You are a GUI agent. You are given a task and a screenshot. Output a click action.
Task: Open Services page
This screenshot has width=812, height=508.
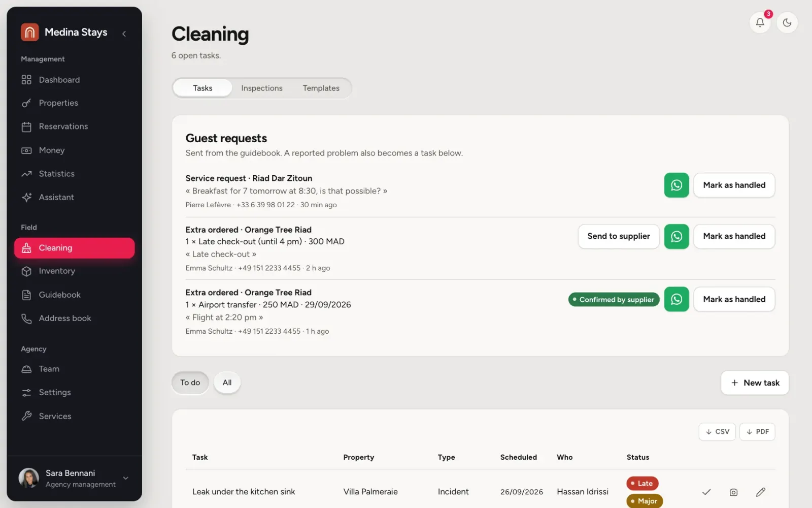pos(74,416)
